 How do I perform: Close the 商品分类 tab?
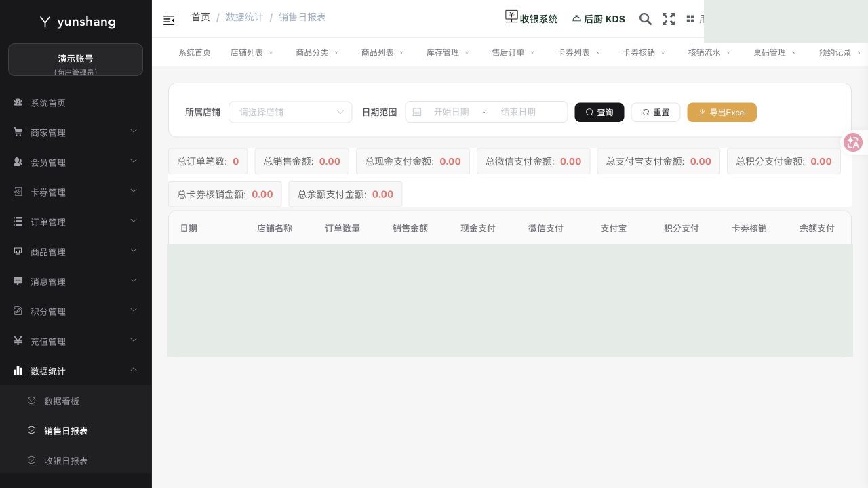(336, 52)
